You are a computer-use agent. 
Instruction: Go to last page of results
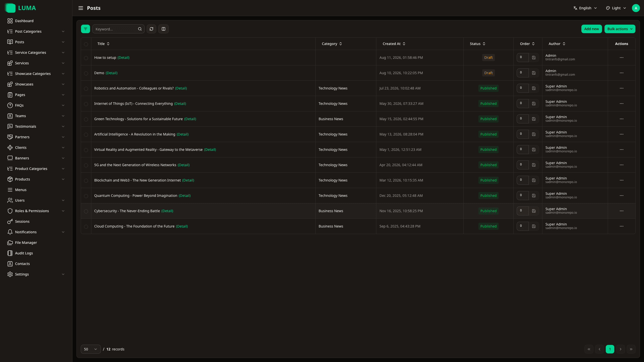click(631, 349)
